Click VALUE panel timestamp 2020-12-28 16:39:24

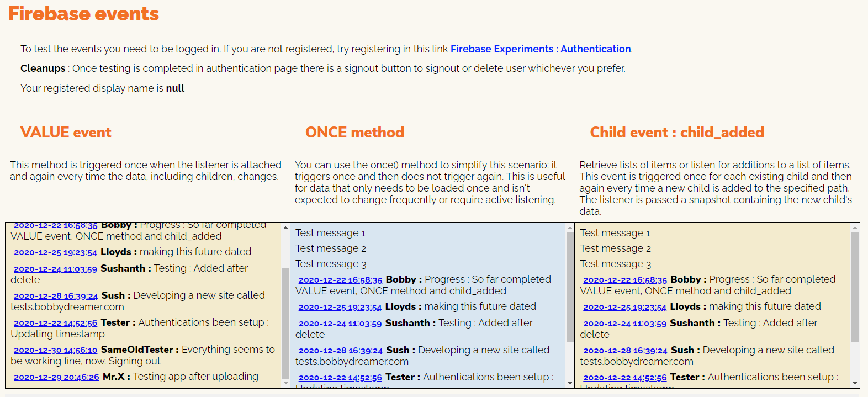point(56,296)
